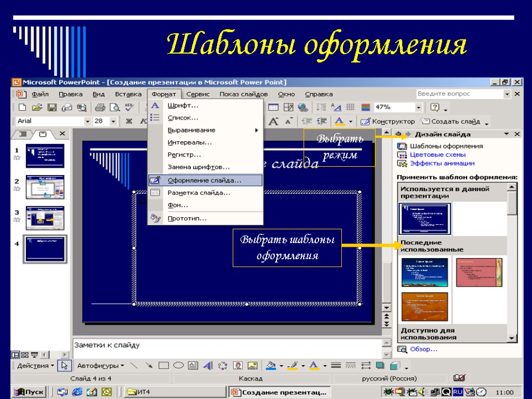Select the Line drawing tool
532x399 pixels.
click(134, 365)
